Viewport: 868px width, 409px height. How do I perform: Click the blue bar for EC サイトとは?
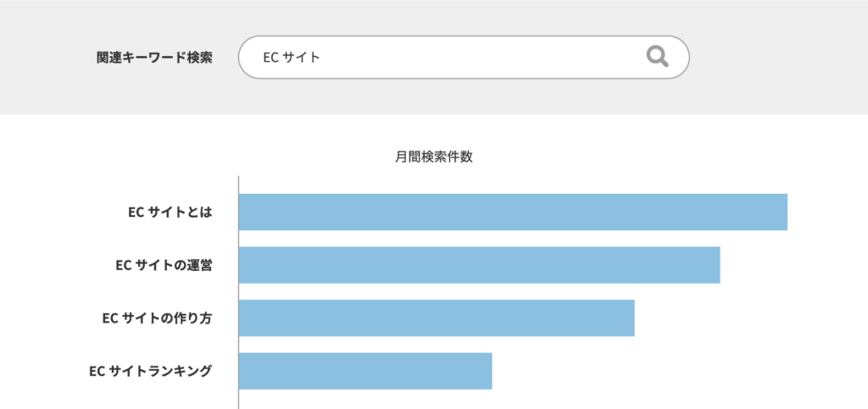pyautogui.click(x=513, y=213)
